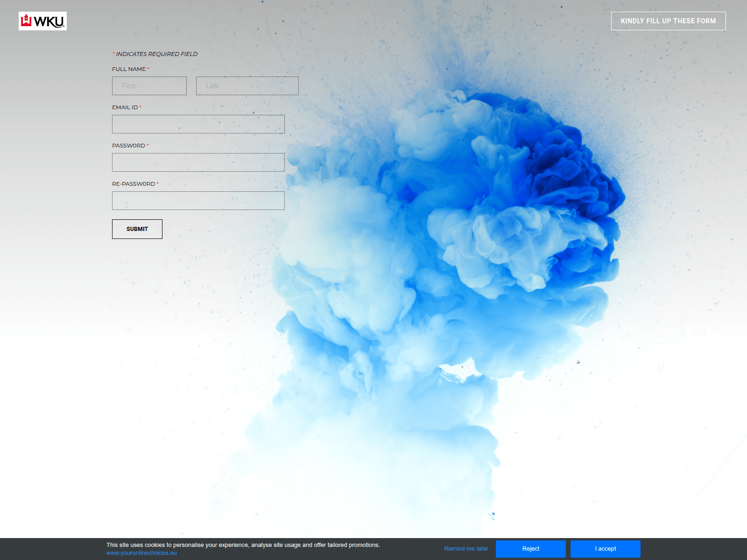This screenshot has width=747, height=560.
Task: Open the www.youronlinechoices.eu link
Action: [141, 553]
